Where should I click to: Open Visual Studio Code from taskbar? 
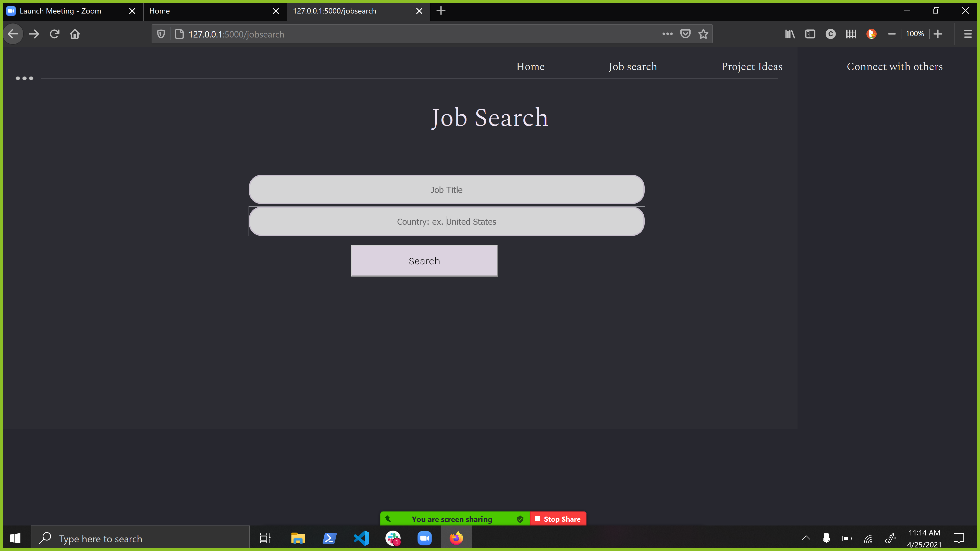click(x=361, y=538)
